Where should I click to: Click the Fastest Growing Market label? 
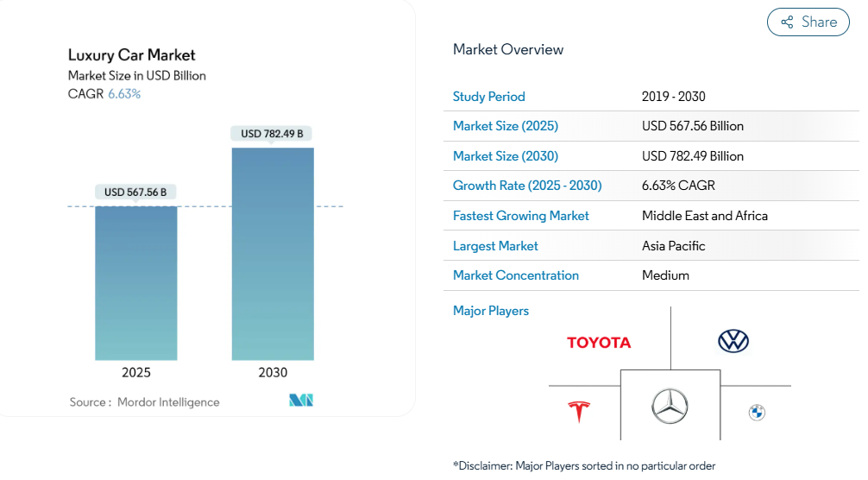coord(521,216)
